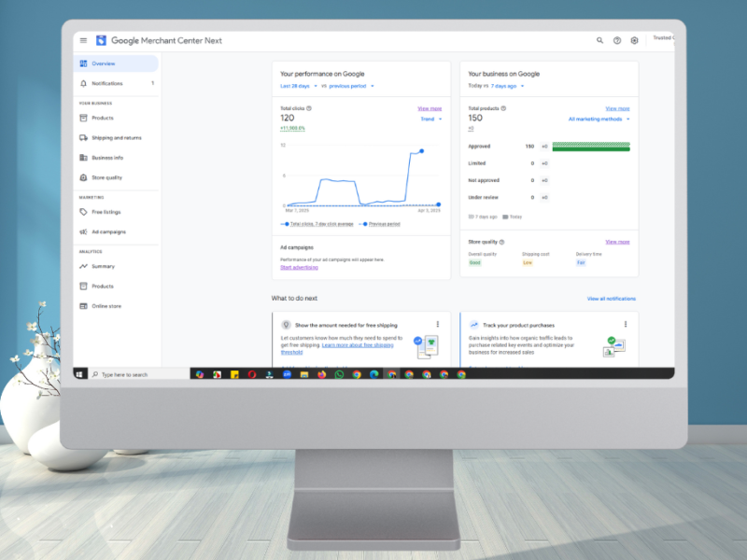This screenshot has height=560, width=747.
Task: Open three-dot menu on free shipping card
Action: 437,324
